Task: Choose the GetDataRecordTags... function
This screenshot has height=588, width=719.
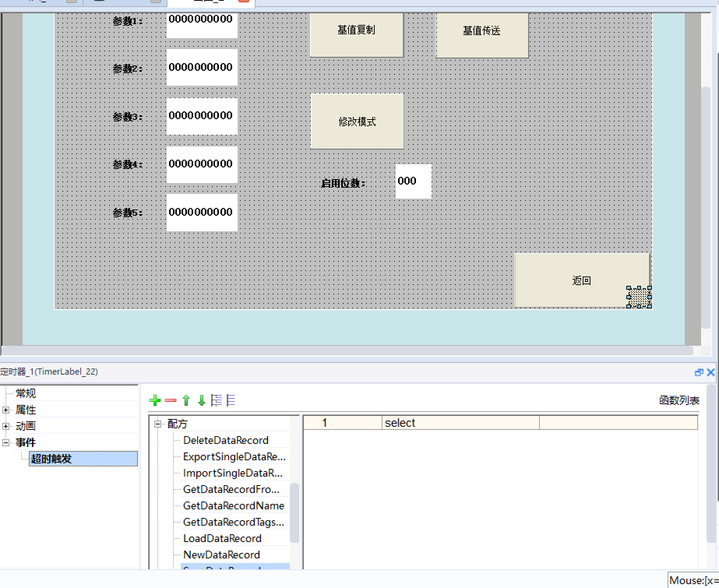Action: point(234,522)
